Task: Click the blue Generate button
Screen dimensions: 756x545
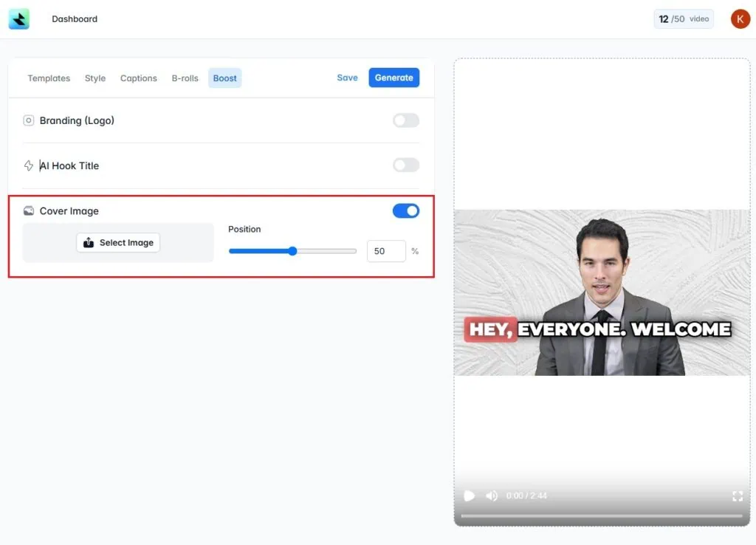Action: pos(394,78)
